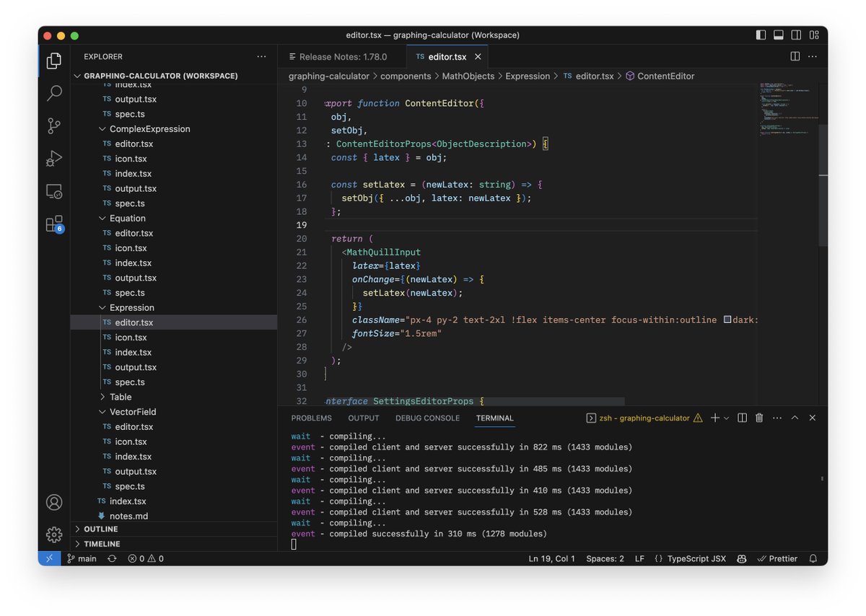Open the Remote Explorer view
866x616 pixels.
tap(54, 191)
